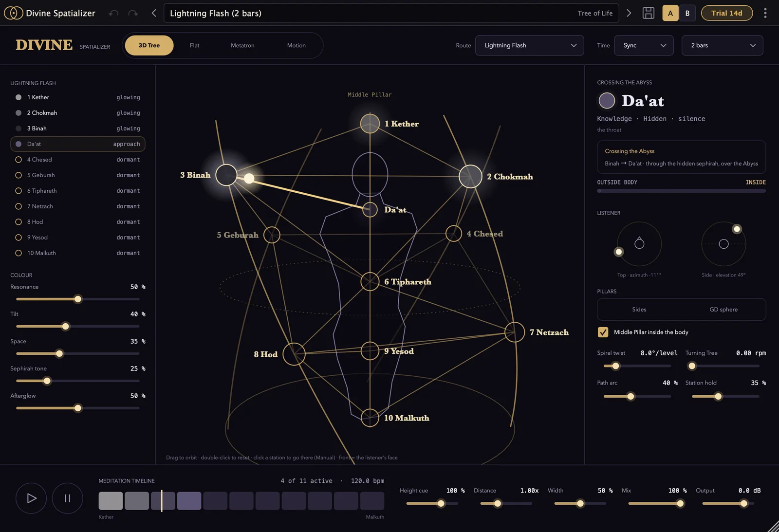Click the Da'at node in the tree
Image resolution: width=779 pixels, height=532 pixels.
(x=370, y=210)
